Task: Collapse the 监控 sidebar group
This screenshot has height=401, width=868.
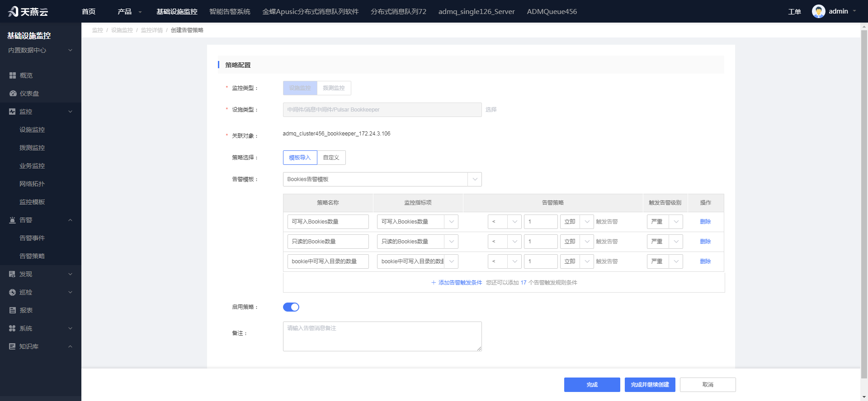Action: [70, 112]
